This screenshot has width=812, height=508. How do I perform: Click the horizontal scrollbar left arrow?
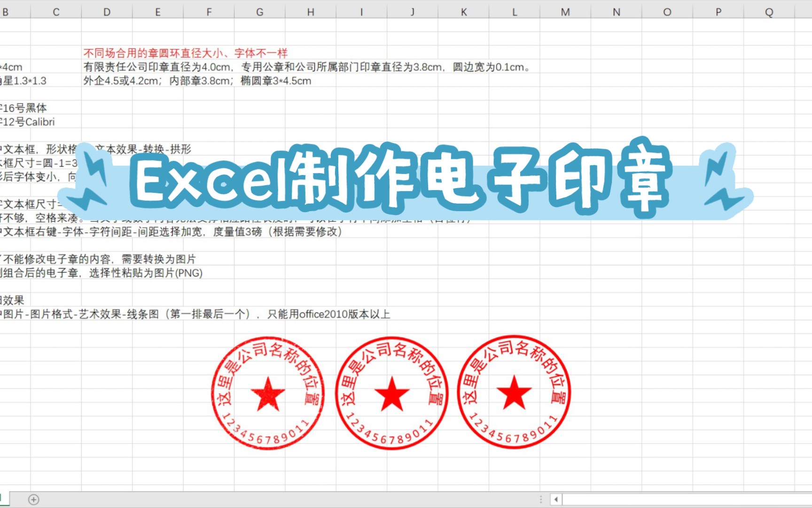point(556,500)
